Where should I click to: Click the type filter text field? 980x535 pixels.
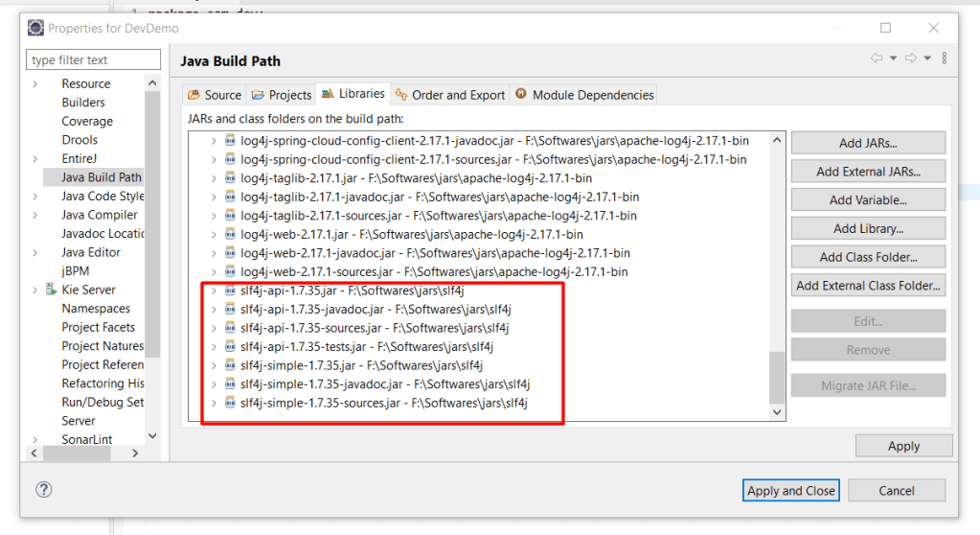(93, 60)
